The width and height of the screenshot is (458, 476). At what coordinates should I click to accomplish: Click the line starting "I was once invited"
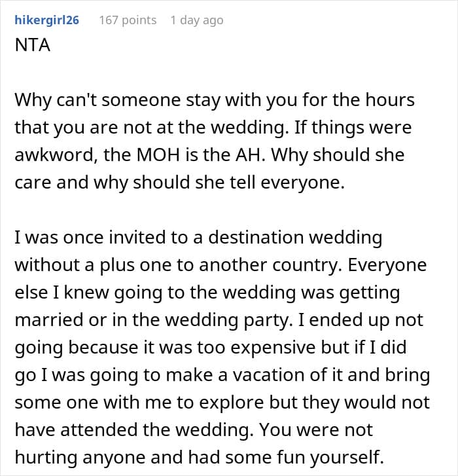pyautogui.click(x=198, y=237)
